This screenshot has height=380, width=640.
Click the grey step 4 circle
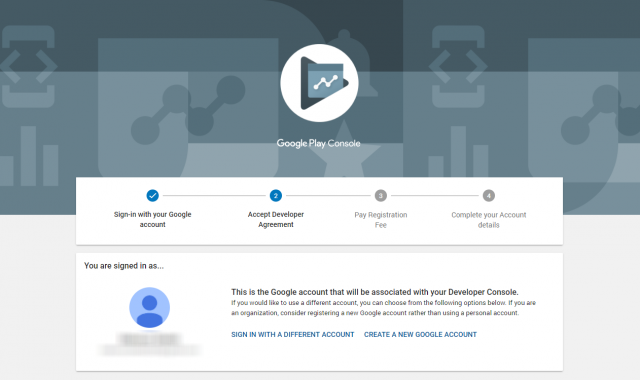489,196
